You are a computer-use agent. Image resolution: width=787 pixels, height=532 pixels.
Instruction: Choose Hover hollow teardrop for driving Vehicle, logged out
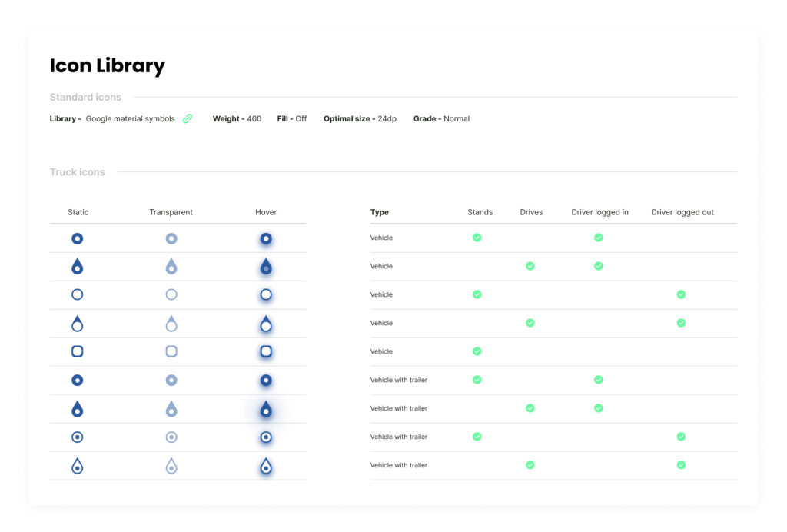tap(266, 324)
